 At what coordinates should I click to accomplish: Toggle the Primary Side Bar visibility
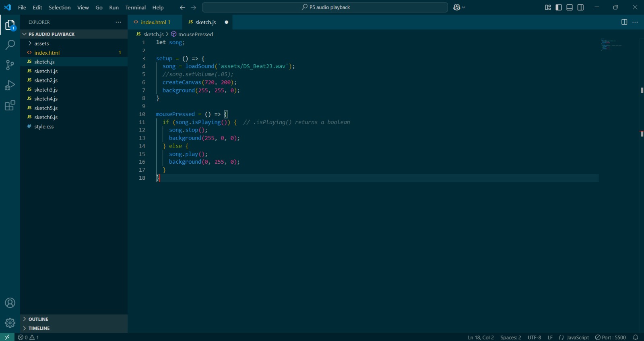pos(559,7)
